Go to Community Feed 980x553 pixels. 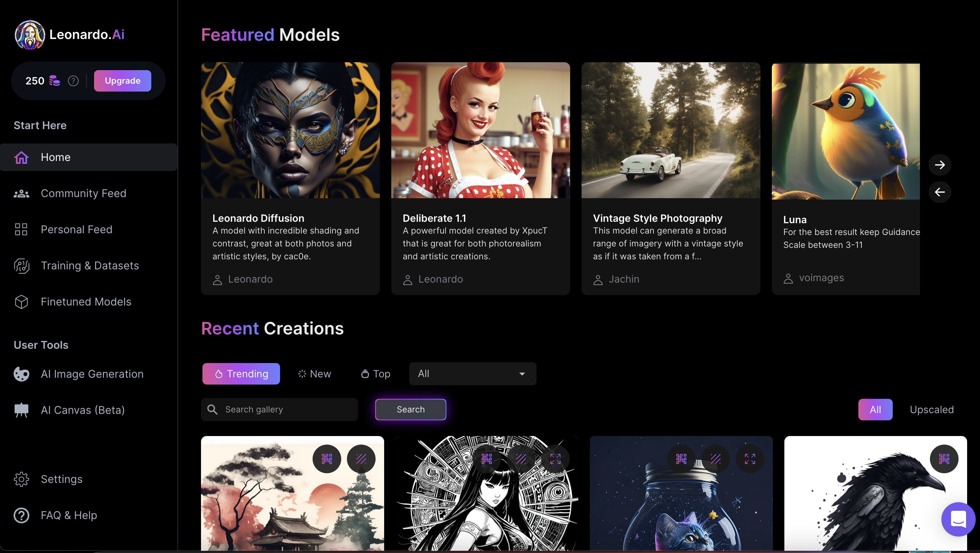[x=83, y=194]
